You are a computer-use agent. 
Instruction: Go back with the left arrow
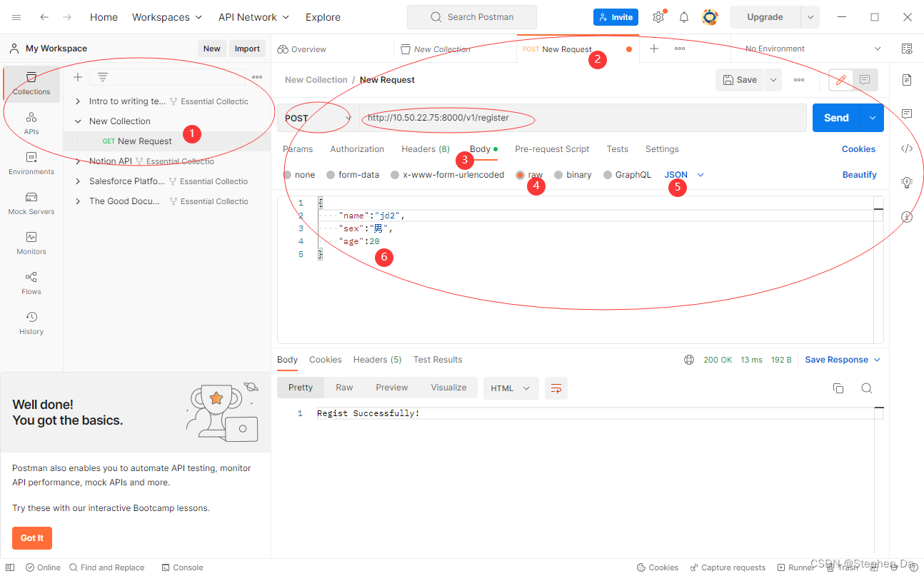pyautogui.click(x=44, y=17)
